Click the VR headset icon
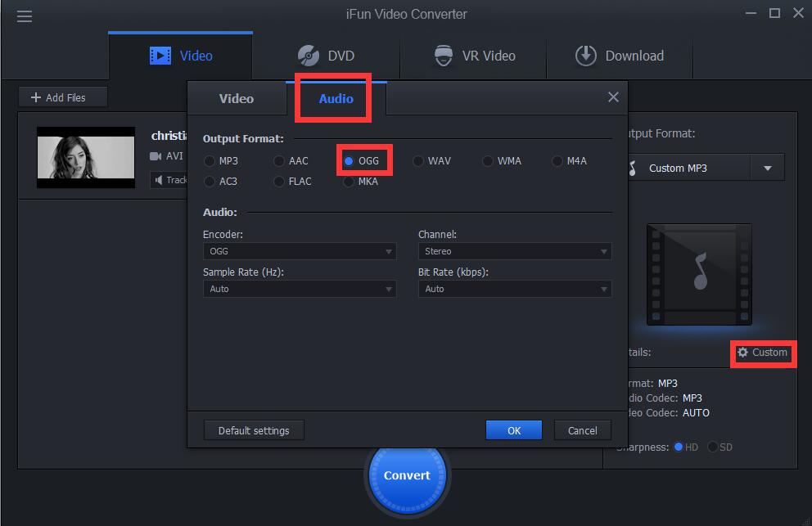Viewport: 812px width, 526px height. tap(444, 56)
